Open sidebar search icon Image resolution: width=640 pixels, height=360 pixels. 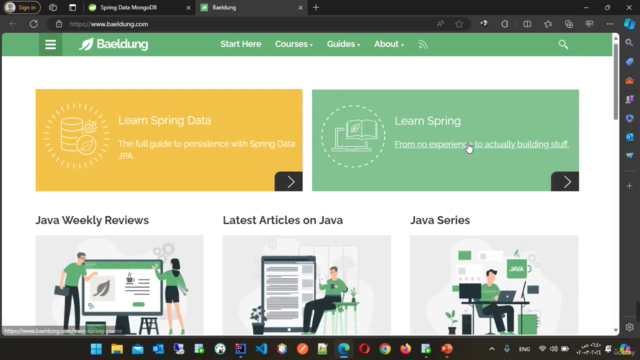629,43
